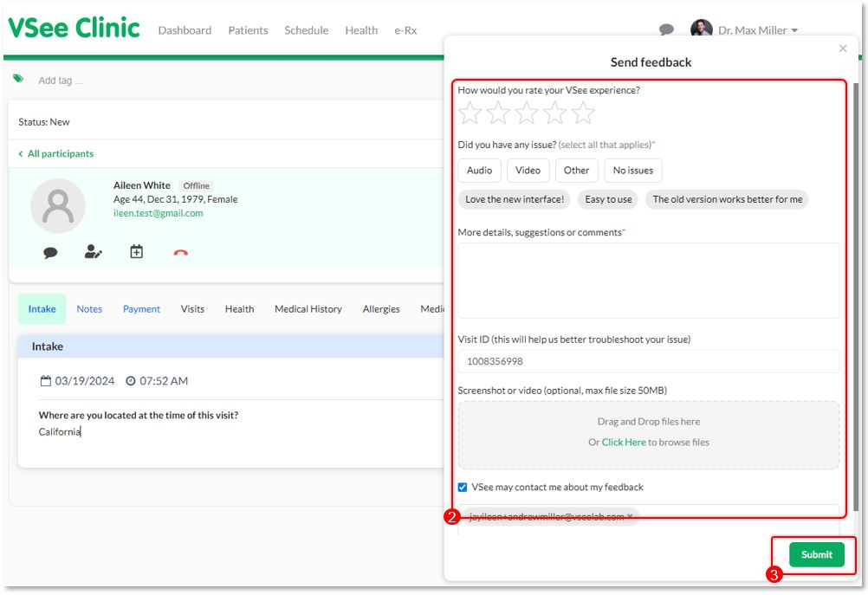This screenshot has height=595, width=868.
Task: Click the VSee Clinic logo
Action: click(74, 28)
